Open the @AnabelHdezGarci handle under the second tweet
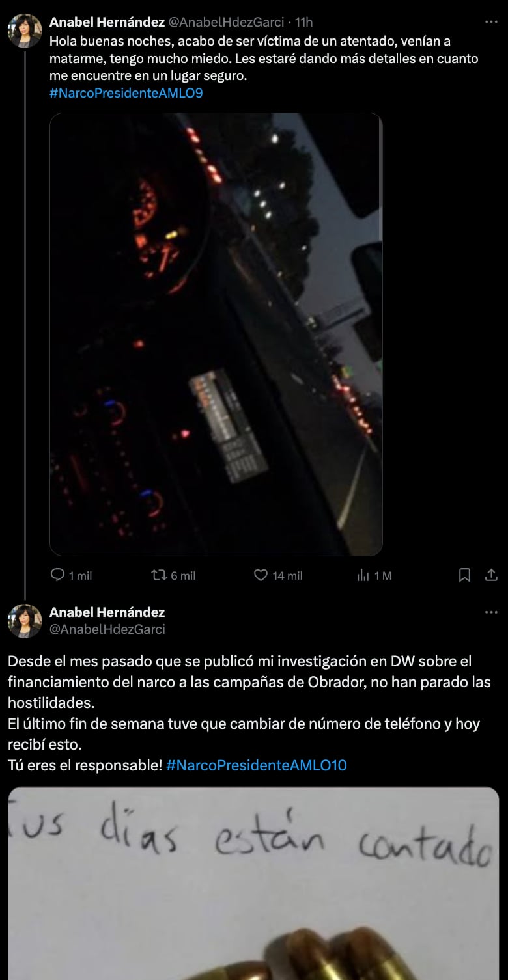 click(x=107, y=629)
